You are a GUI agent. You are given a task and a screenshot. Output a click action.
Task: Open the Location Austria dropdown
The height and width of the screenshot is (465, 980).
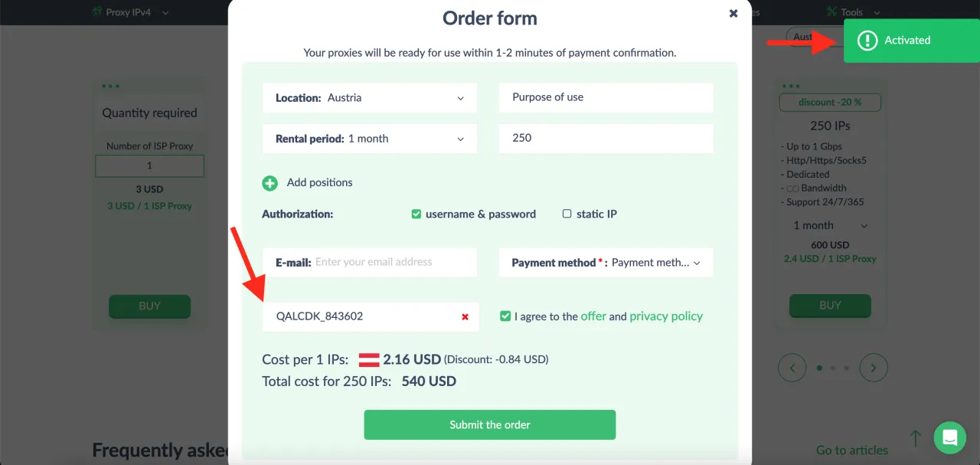coord(370,98)
